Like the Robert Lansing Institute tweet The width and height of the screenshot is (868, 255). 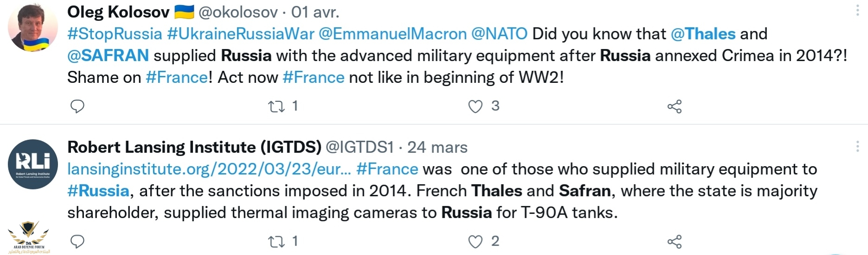point(475,242)
